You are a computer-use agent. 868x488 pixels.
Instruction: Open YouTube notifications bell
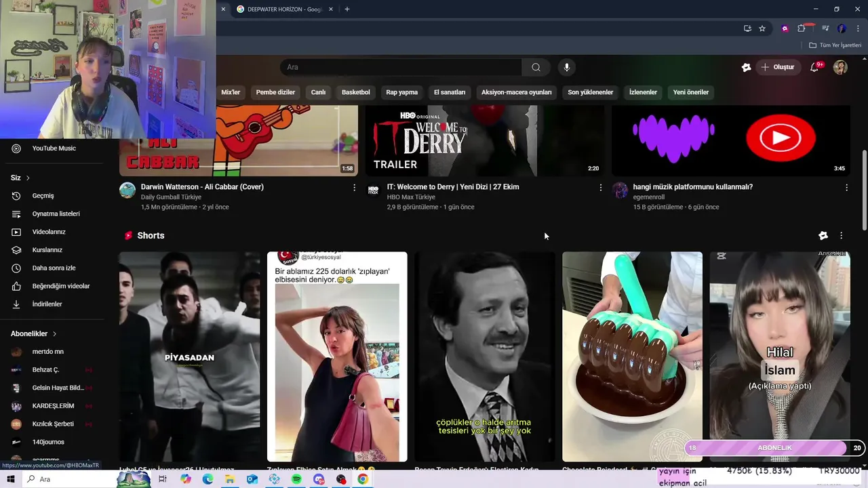click(815, 67)
